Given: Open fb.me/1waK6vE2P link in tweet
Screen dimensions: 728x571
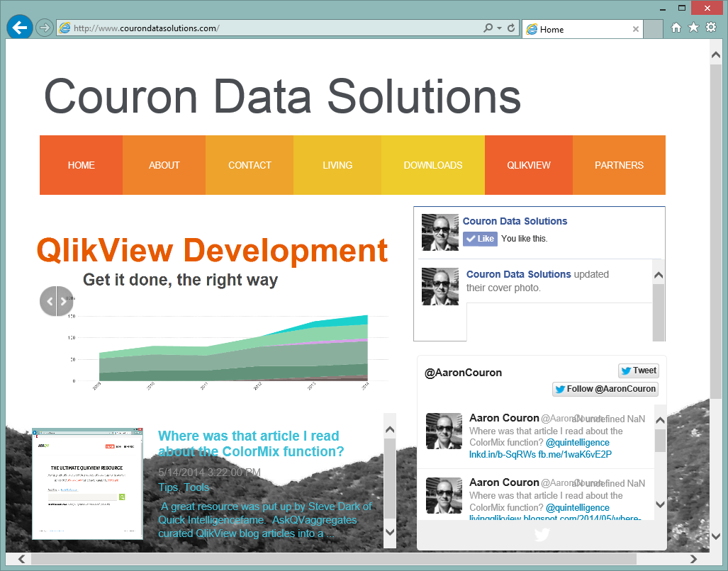Looking at the screenshot, I should click(x=575, y=455).
